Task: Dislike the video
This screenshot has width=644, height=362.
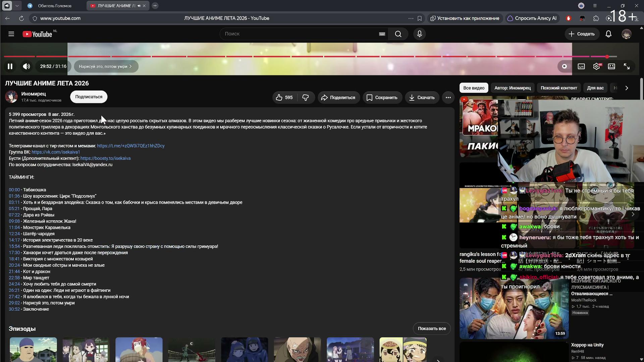Action: (x=306, y=98)
